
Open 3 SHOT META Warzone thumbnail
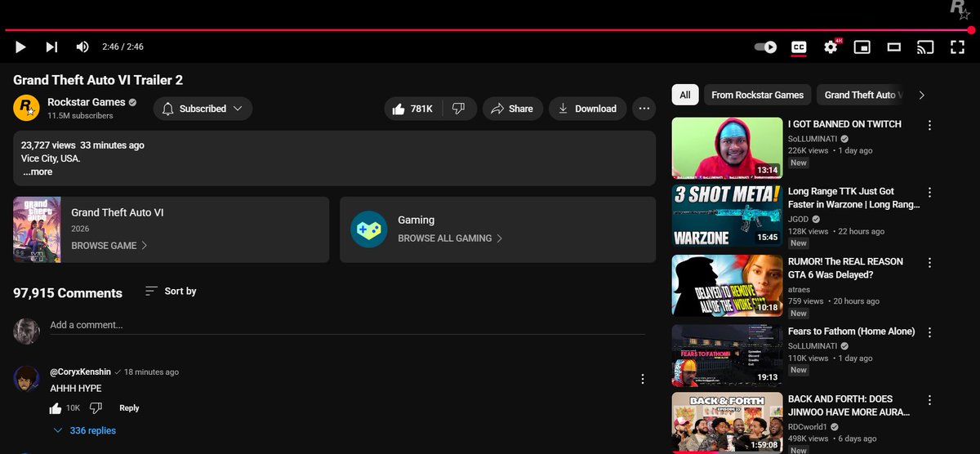[727, 217]
